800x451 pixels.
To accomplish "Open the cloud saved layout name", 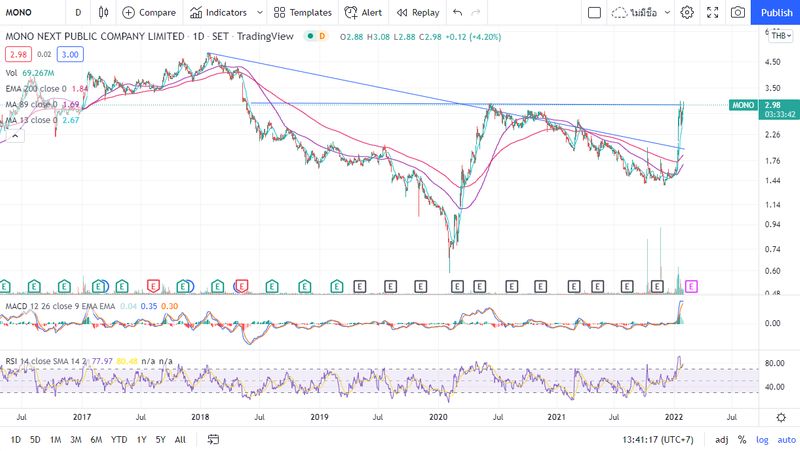I will pos(635,12).
